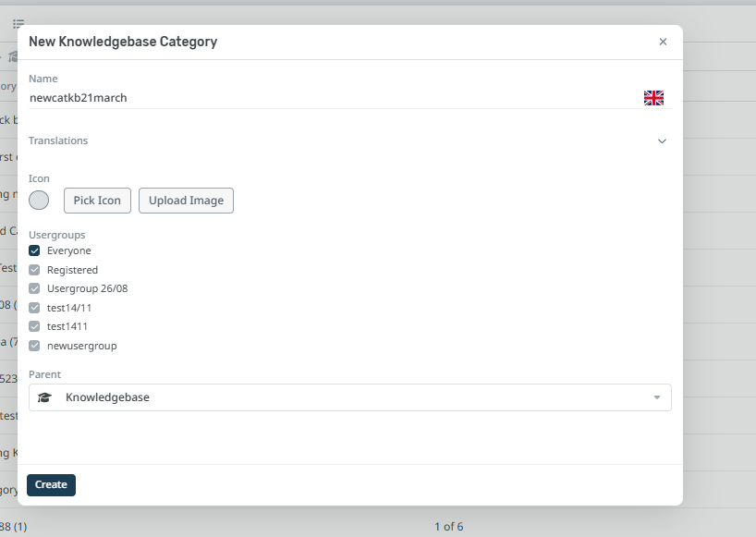
Task: Expand the Translations section chevron
Action: pos(662,141)
